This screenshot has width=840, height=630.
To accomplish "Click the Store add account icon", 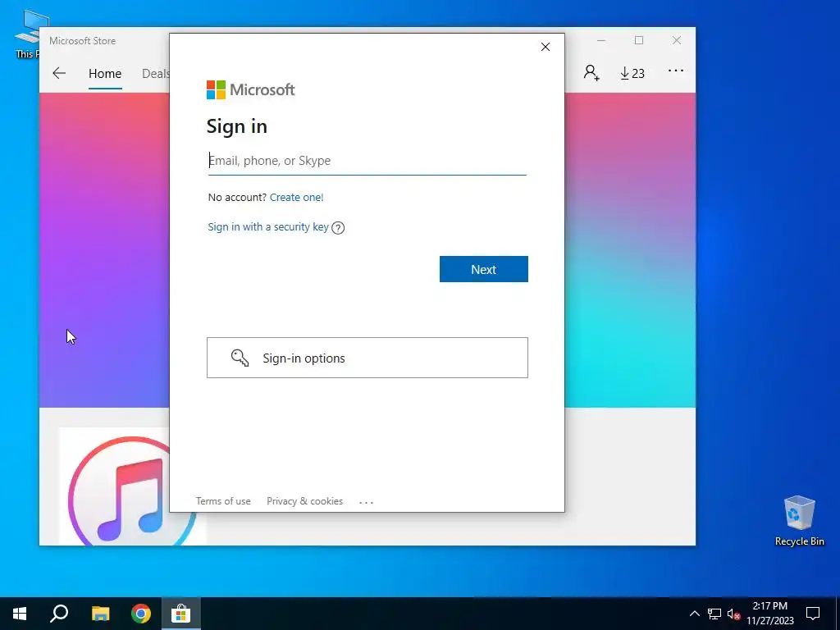I will coord(591,73).
